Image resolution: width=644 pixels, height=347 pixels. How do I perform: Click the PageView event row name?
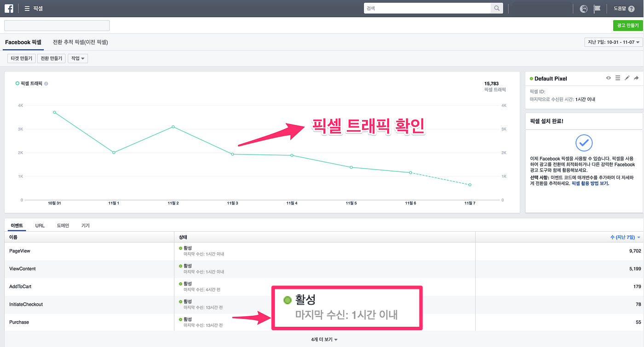20,251
